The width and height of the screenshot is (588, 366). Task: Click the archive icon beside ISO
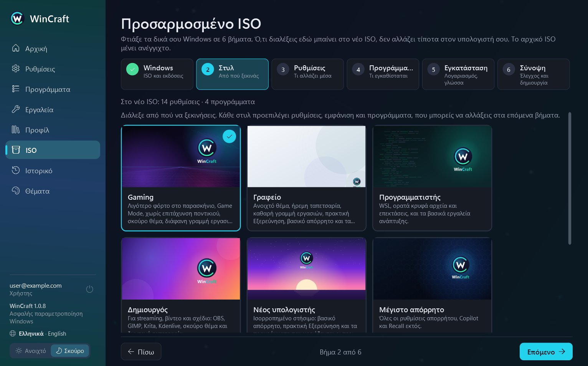(16, 150)
